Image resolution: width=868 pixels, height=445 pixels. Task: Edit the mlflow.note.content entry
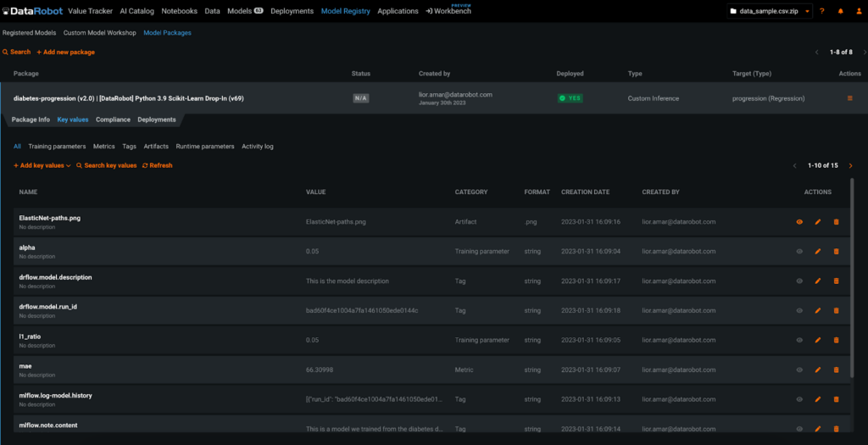[x=818, y=428]
